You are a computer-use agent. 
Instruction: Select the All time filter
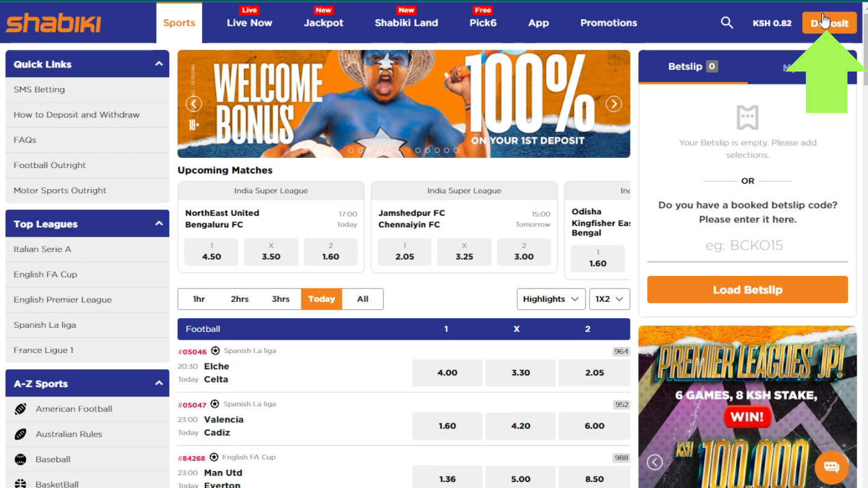pos(362,299)
